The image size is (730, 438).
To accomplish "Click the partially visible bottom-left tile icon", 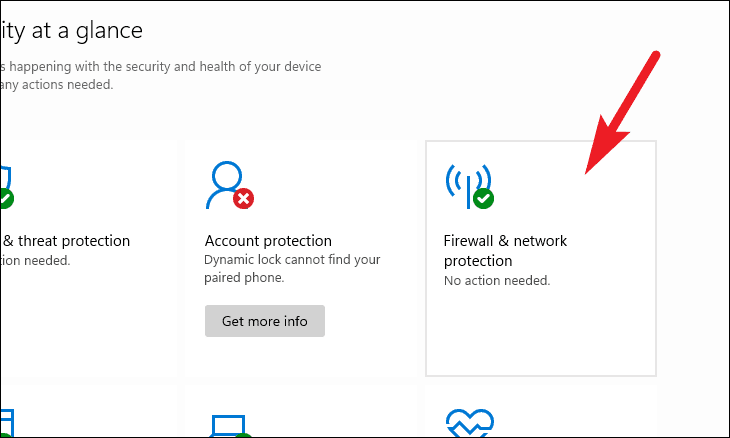I will (5, 424).
